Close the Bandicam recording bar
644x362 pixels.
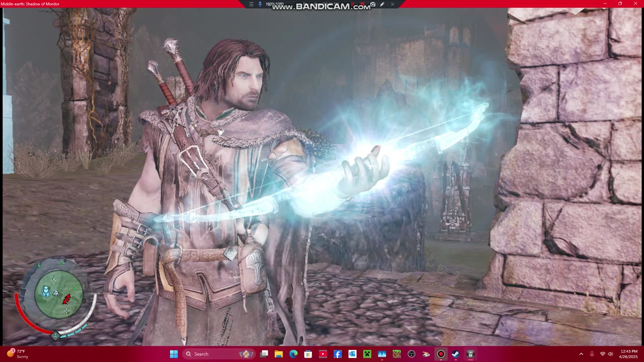(392, 4)
